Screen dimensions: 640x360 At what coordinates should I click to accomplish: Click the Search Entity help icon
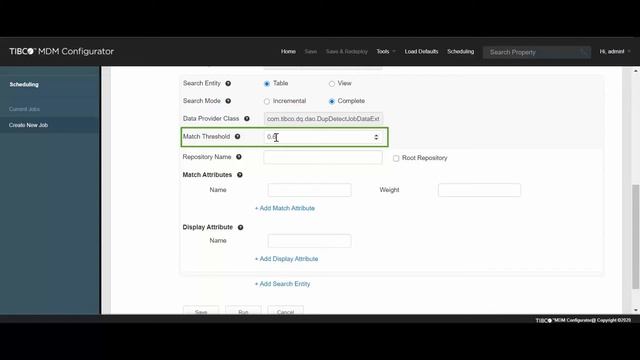(228, 84)
